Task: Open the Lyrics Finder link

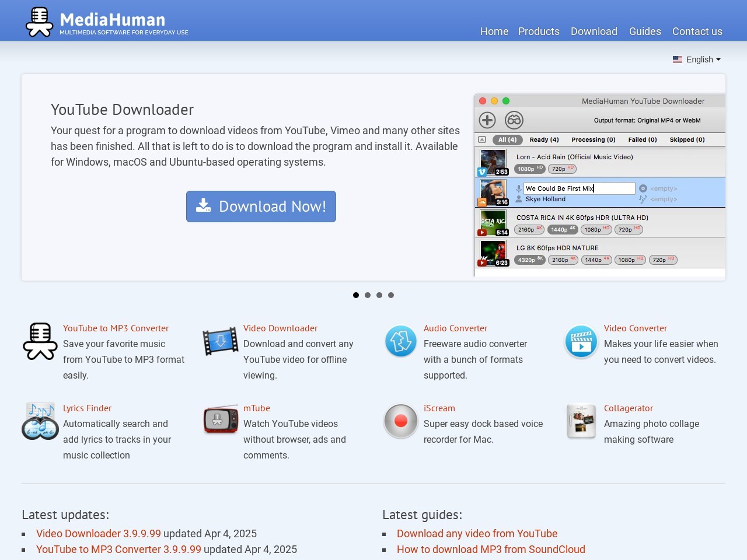Action: pos(87,408)
